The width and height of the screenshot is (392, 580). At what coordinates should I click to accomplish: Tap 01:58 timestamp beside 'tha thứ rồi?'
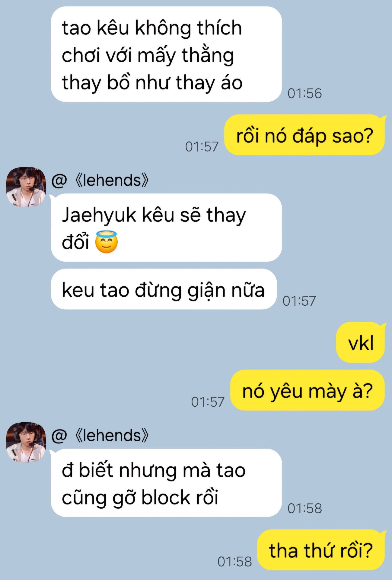click(234, 561)
